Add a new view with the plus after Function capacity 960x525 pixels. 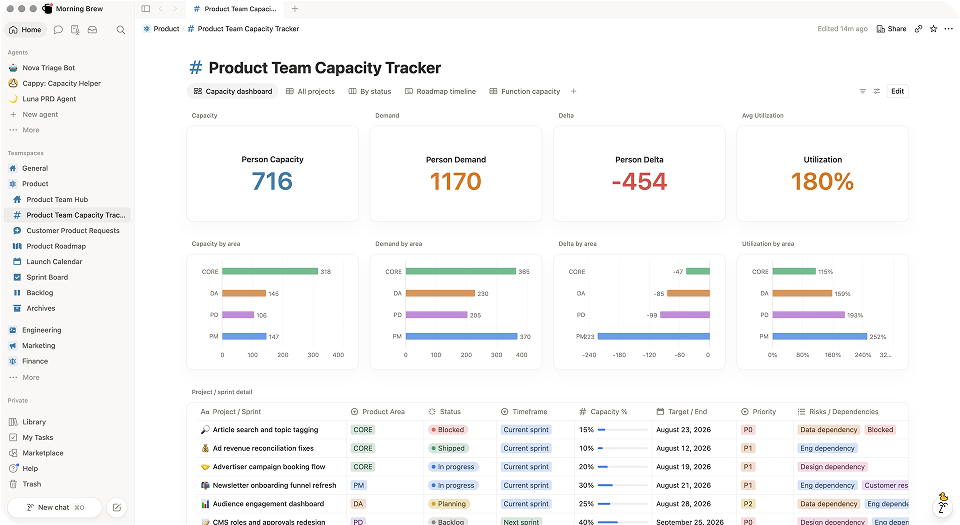[573, 91]
